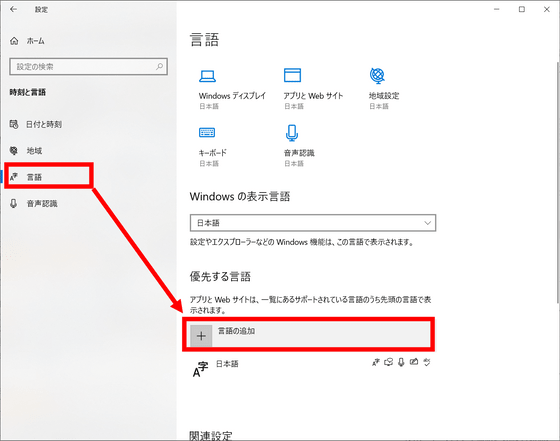Viewport: 560px width, 441px height.
Task: Click the アプリと Web サイト window icon
Action: (292, 75)
